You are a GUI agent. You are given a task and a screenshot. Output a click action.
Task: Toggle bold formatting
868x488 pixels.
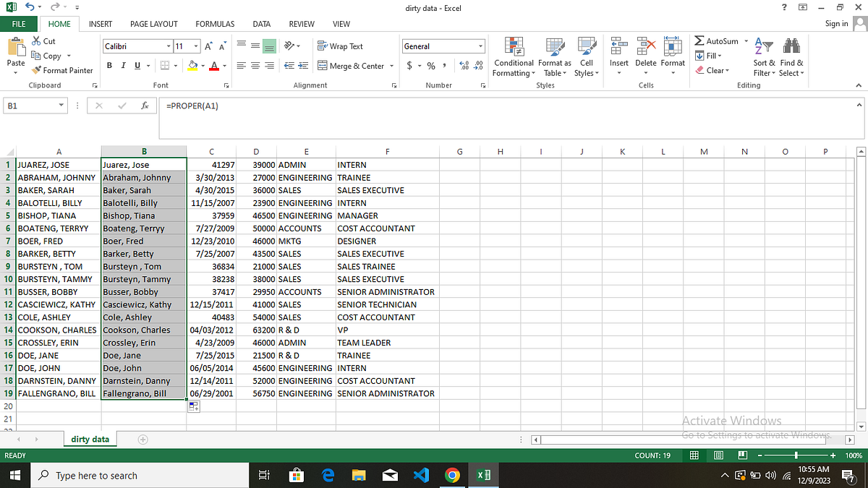point(109,65)
